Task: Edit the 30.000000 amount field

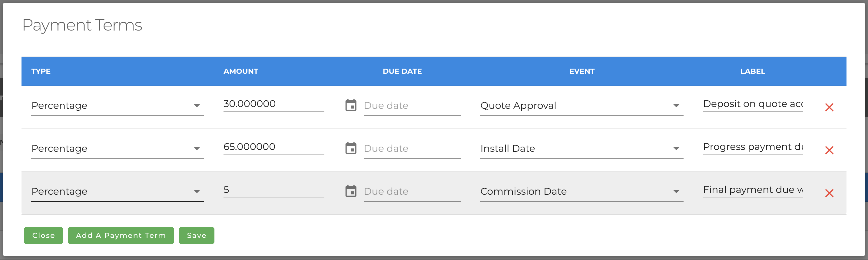Action: pos(273,104)
